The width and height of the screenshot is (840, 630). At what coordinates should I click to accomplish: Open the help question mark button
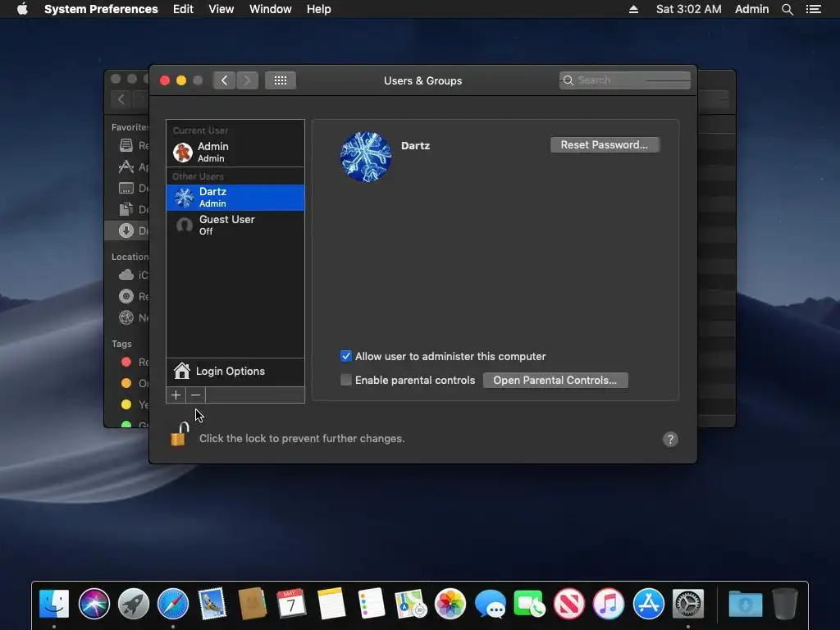(x=670, y=440)
